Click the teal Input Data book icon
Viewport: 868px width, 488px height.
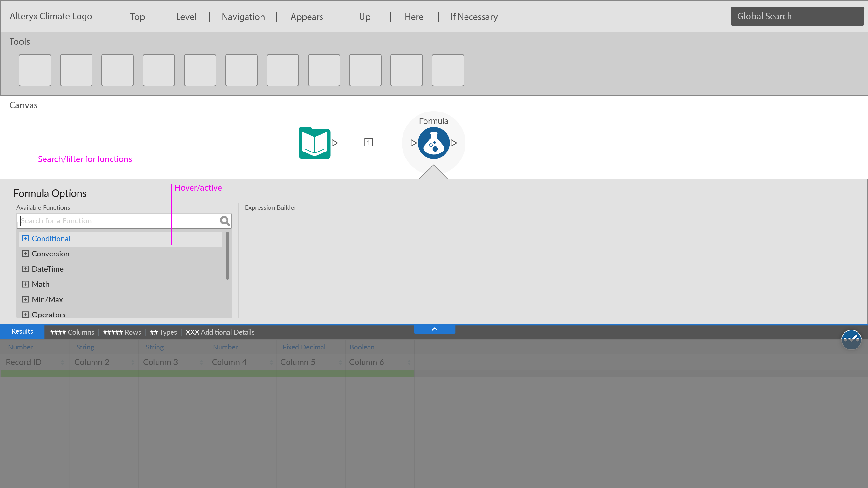[315, 143]
